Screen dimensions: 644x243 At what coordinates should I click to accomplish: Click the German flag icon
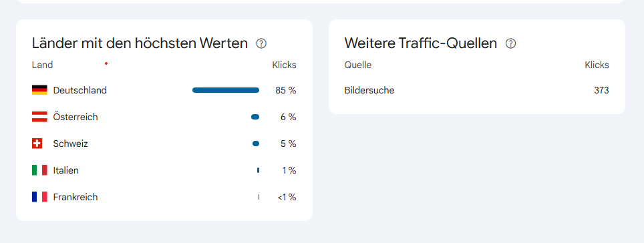[39, 90]
